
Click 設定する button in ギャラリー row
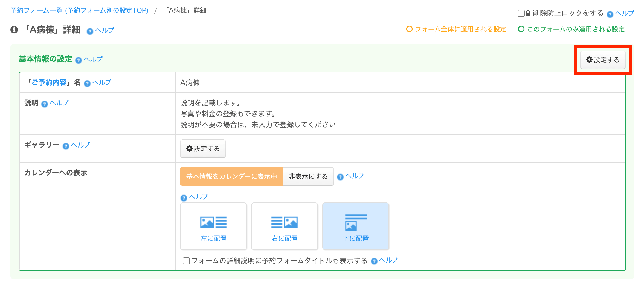(x=203, y=149)
